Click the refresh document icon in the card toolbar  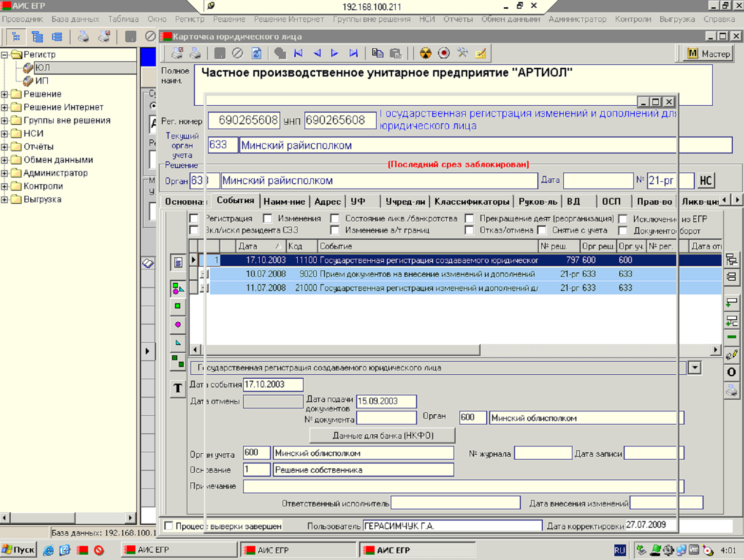click(x=256, y=53)
